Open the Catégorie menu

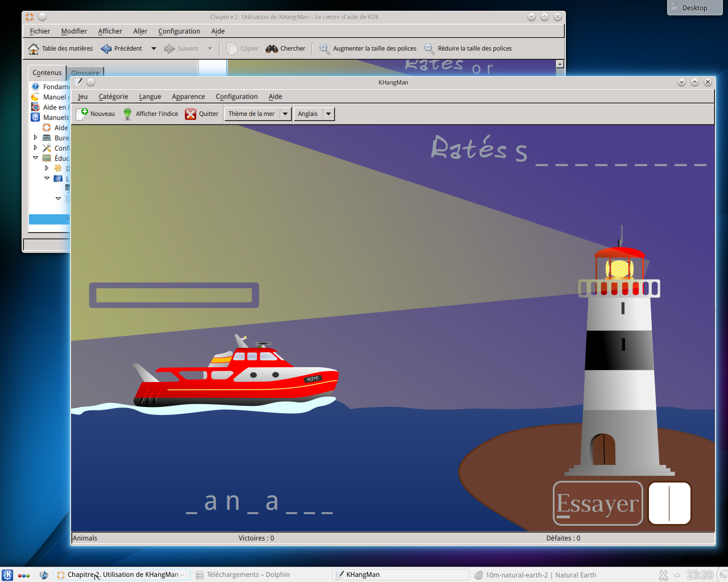point(113,97)
